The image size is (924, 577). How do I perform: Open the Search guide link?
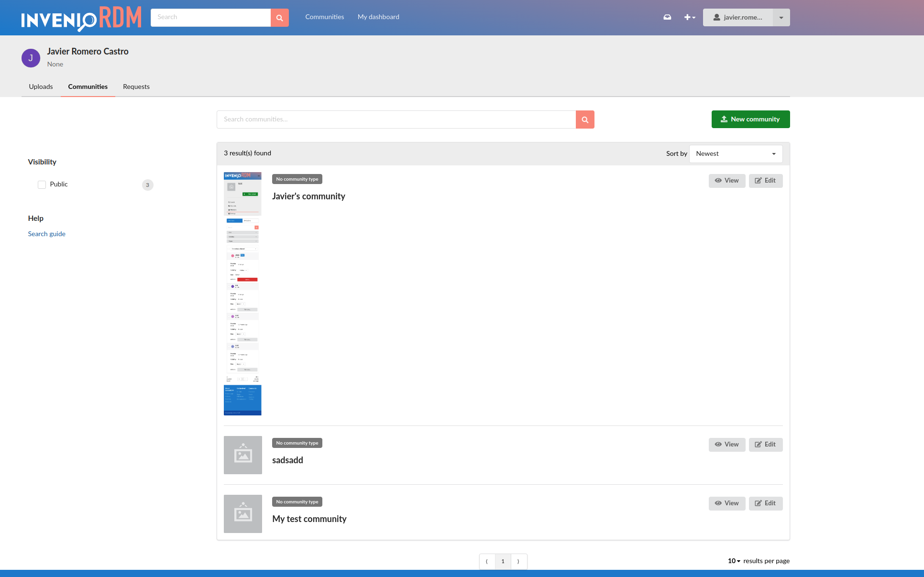[x=46, y=234]
